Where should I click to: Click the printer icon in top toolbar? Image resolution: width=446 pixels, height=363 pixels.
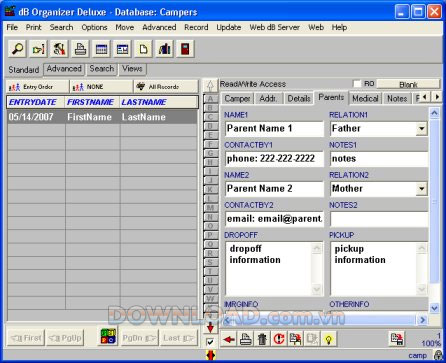80,49
